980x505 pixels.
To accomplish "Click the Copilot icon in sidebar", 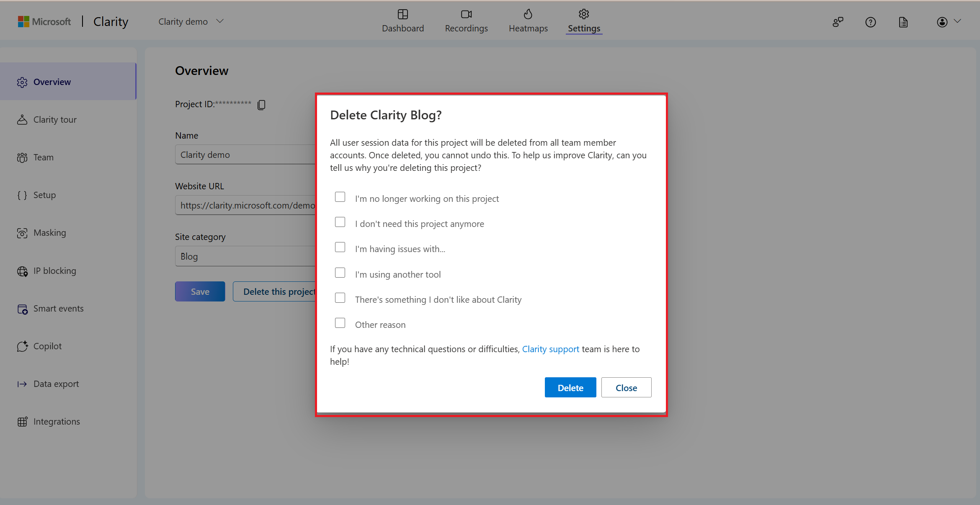I will [22, 346].
